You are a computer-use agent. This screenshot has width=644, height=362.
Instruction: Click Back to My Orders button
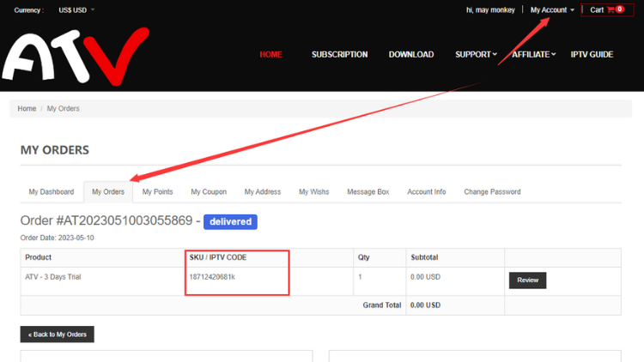tap(57, 334)
